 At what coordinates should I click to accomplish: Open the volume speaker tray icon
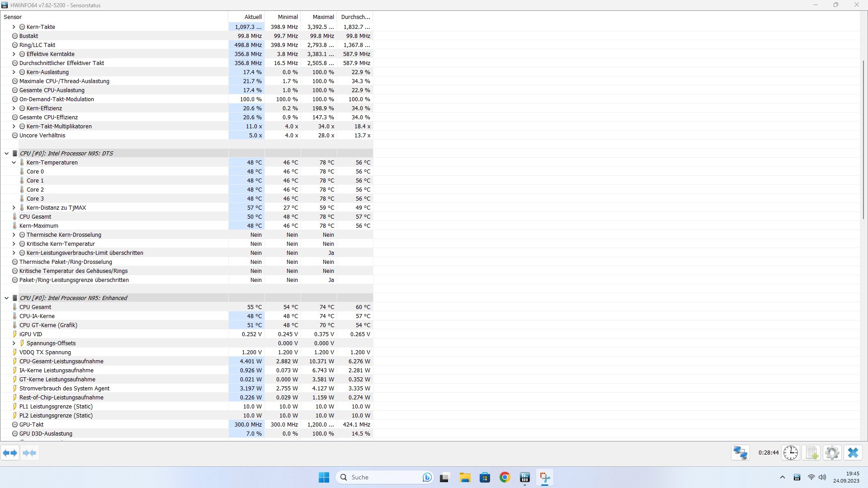[x=822, y=477]
